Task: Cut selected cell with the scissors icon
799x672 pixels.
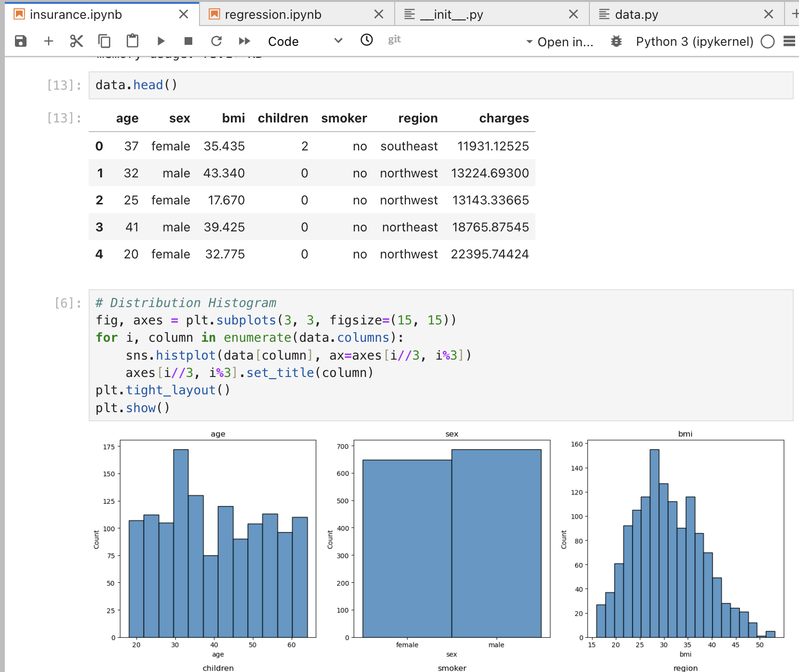Action: coord(76,41)
